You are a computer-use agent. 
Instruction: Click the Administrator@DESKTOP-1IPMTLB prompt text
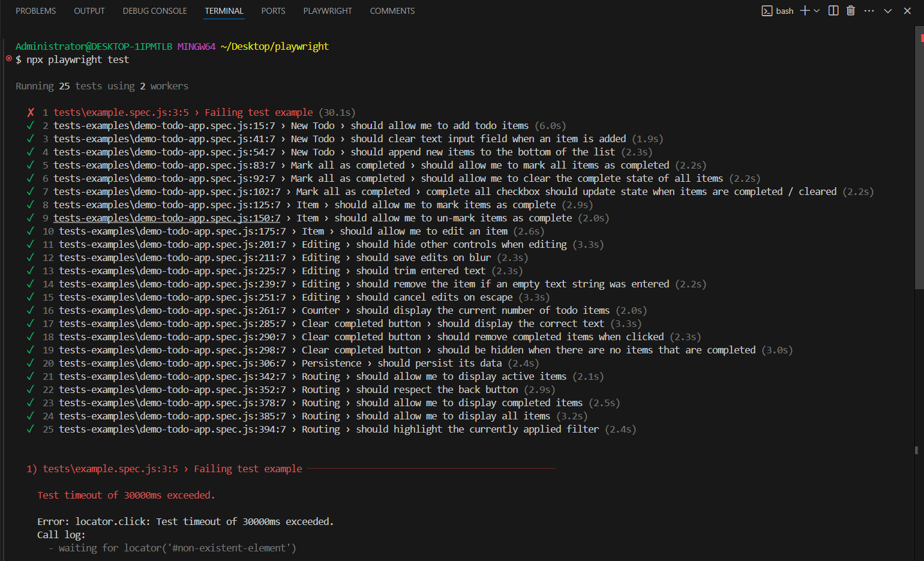click(94, 46)
